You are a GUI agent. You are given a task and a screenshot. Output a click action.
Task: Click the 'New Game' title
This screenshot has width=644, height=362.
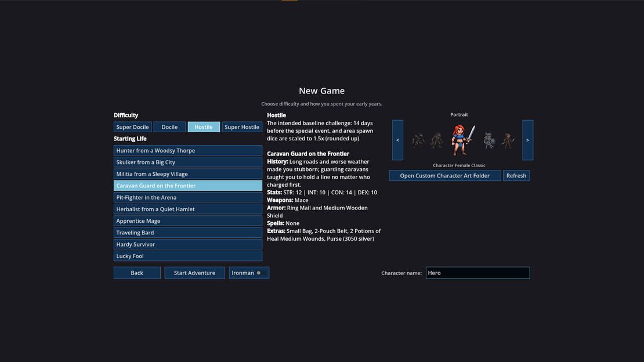(321, 91)
